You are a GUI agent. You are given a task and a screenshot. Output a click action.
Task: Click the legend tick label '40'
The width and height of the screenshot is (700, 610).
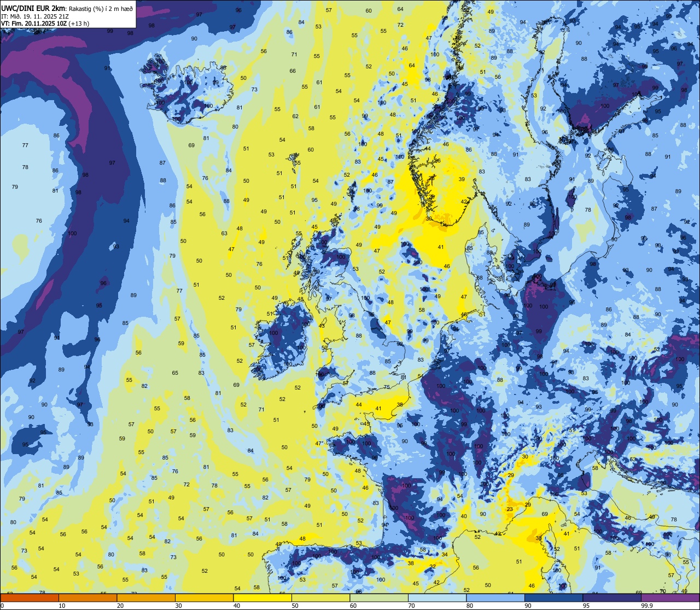pos(237,606)
